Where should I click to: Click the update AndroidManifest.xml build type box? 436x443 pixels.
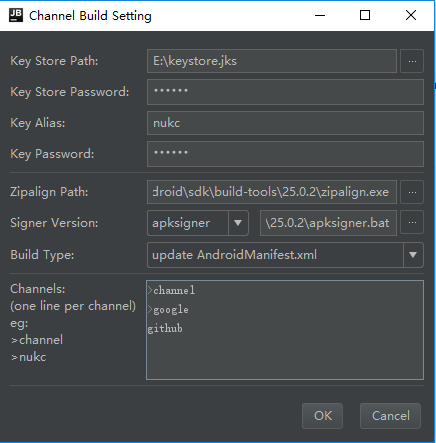285,255
